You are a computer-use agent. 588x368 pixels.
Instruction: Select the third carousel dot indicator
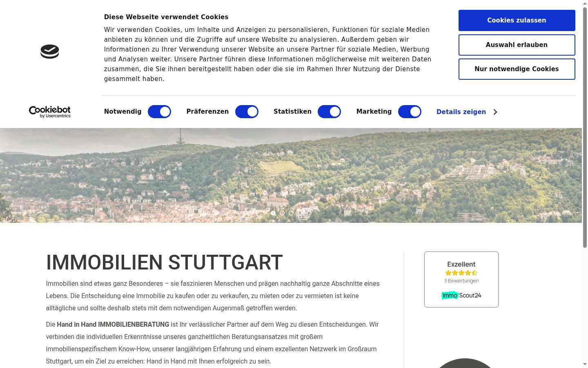pos(291,213)
